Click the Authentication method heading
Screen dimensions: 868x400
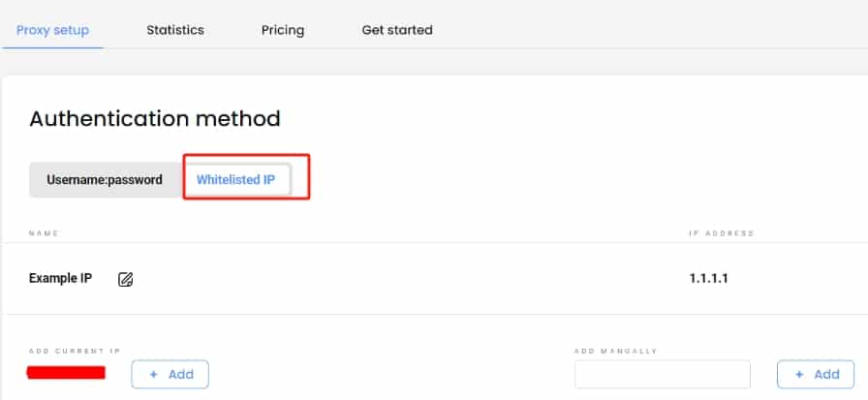click(x=155, y=118)
